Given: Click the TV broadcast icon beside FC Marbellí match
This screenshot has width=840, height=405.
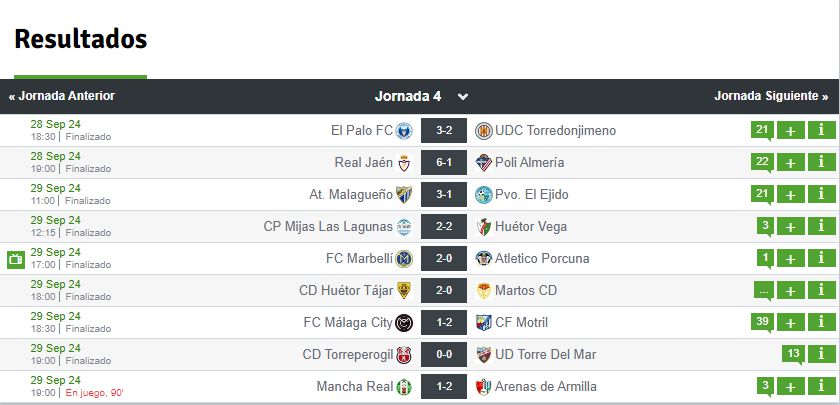Looking at the screenshot, I should pos(16,259).
